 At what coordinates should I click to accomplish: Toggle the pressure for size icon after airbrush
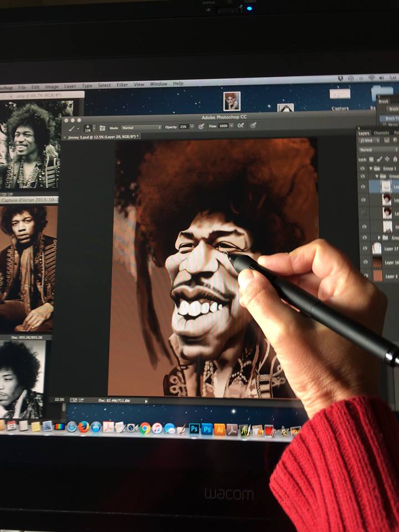click(x=253, y=125)
